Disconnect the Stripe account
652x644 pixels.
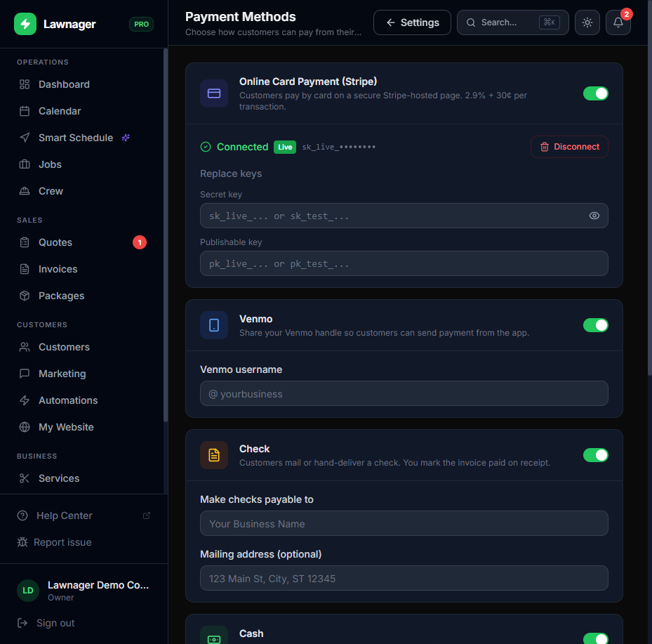pos(569,147)
